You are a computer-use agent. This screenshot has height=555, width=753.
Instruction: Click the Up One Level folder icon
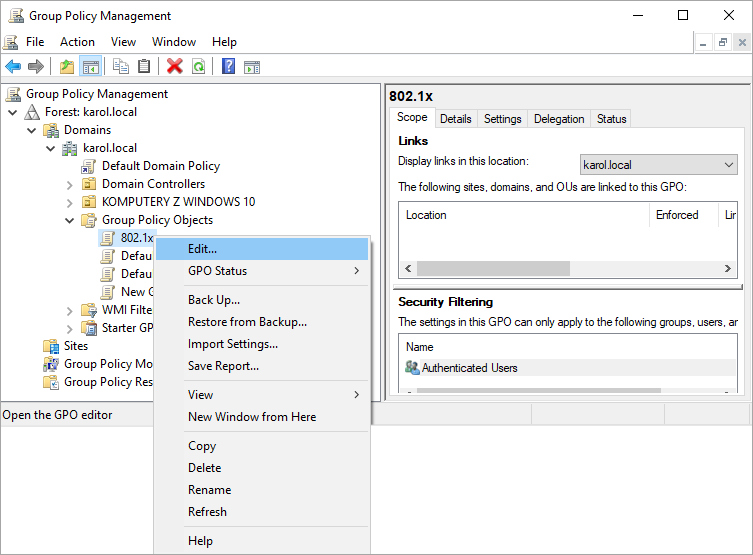(x=67, y=67)
